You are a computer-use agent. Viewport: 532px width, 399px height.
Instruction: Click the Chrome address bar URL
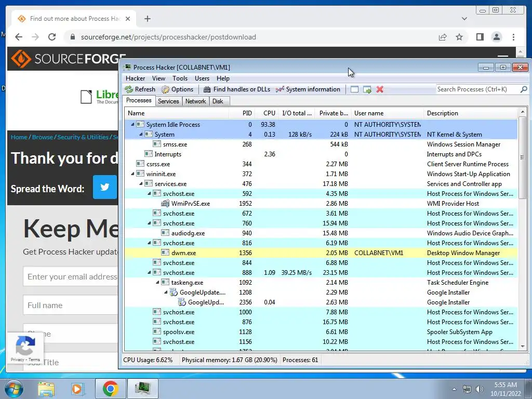point(168,37)
